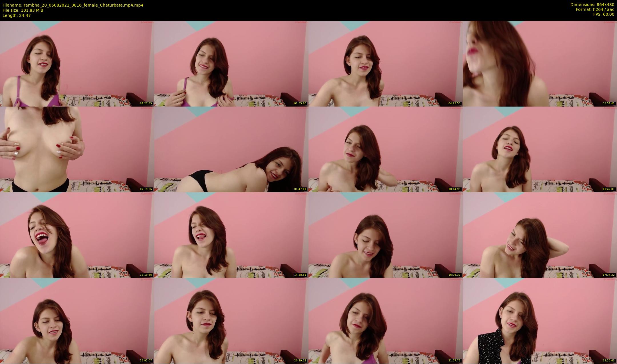Click the frame with timestamp 05:51.41
The height and width of the screenshot is (364, 617).
pyautogui.click(x=540, y=63)
